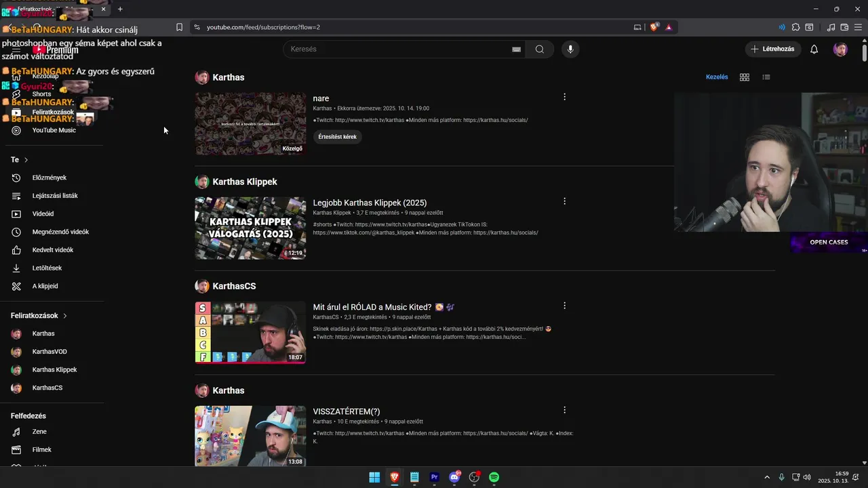Screen dimensions: 868x488
Task: Click the Értesítést kérek button
Action: coord(337,137)
